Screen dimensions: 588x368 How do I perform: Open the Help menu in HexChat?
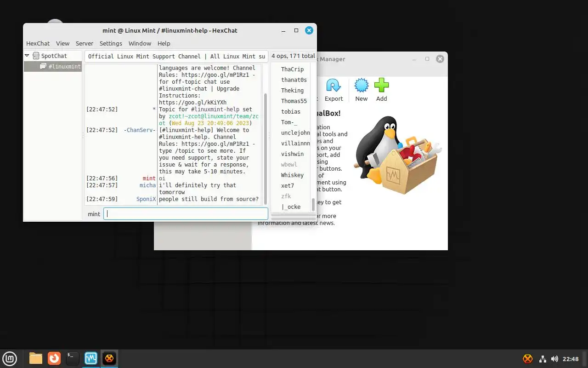(x=164, y=43)
